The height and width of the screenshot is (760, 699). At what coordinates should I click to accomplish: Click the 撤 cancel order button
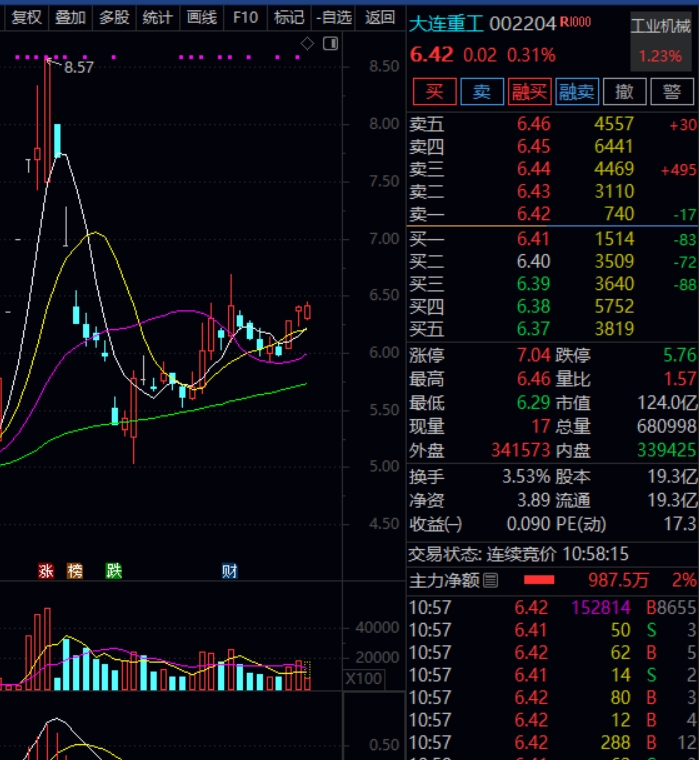(x=624, y=91)
